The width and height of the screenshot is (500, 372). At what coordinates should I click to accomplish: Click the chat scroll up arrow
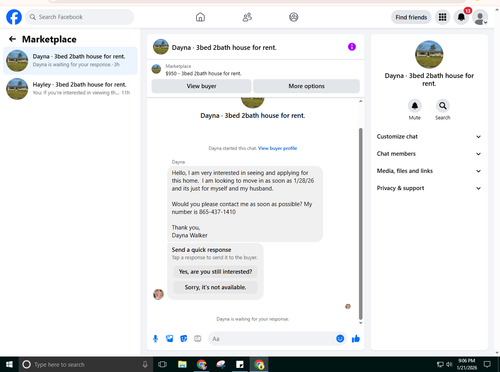point(360,101)
